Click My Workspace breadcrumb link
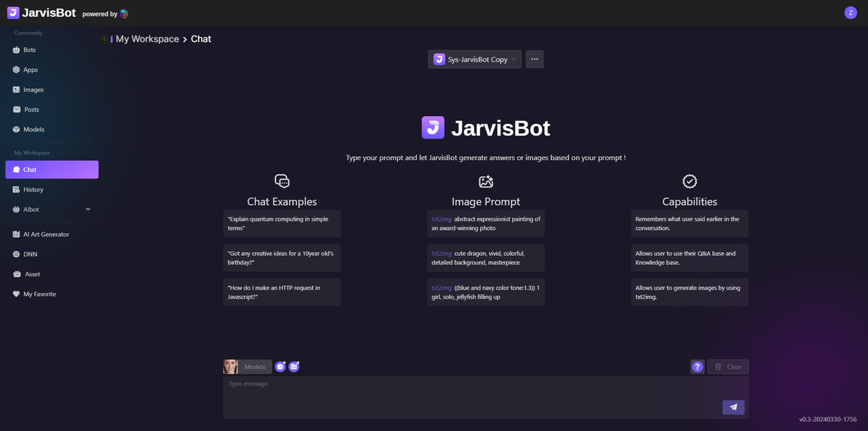This screenshot has width=868, height=431. pyautogui.click(x=147, y=39)
